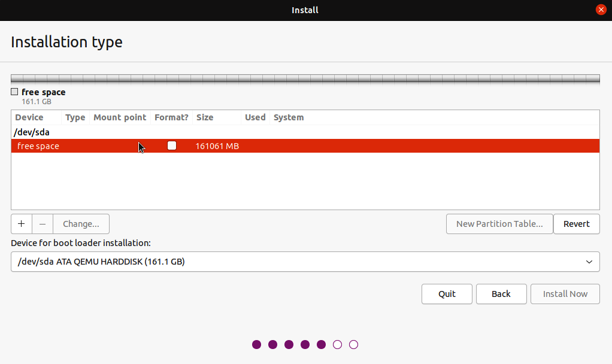Click the Size column header

[x=205, y=117]
